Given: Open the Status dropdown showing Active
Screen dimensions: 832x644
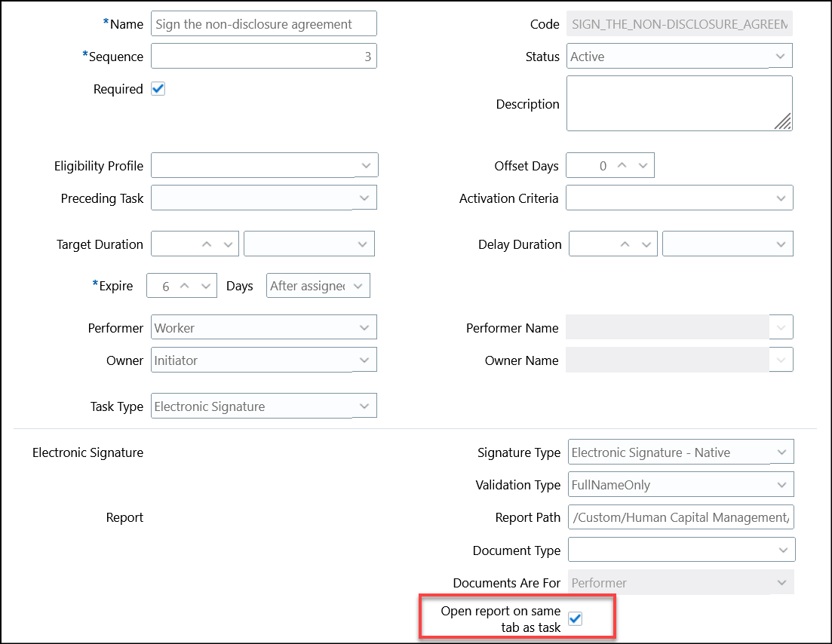Looking at the screenshot, I should (x=781, y=55).
